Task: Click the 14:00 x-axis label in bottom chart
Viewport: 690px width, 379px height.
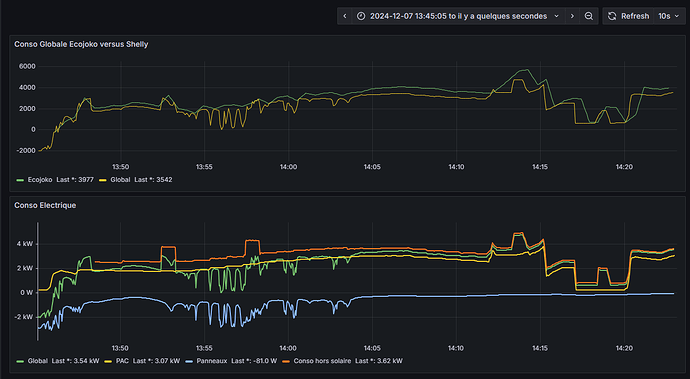Action: (x=288, y=348)
